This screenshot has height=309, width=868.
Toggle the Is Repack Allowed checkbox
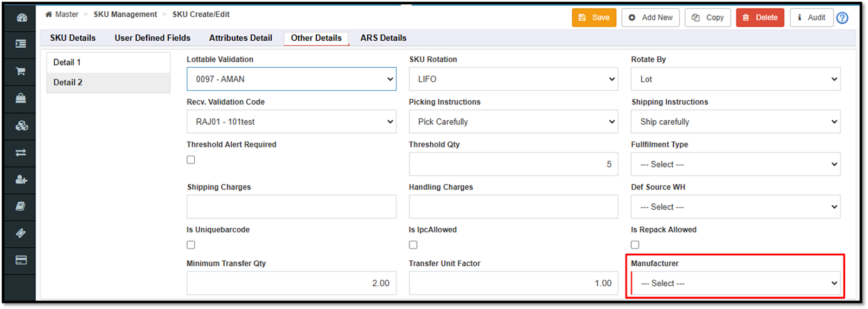tap(635, 245)
